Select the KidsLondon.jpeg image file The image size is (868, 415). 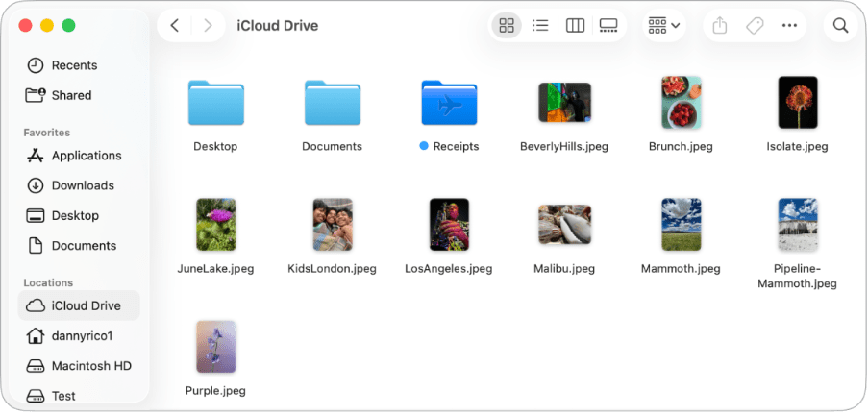tap(332, 225)
